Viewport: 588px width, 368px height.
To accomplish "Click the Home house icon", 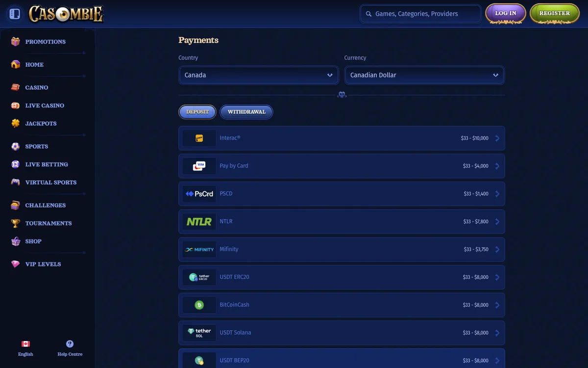I will [x=16, y=64].
